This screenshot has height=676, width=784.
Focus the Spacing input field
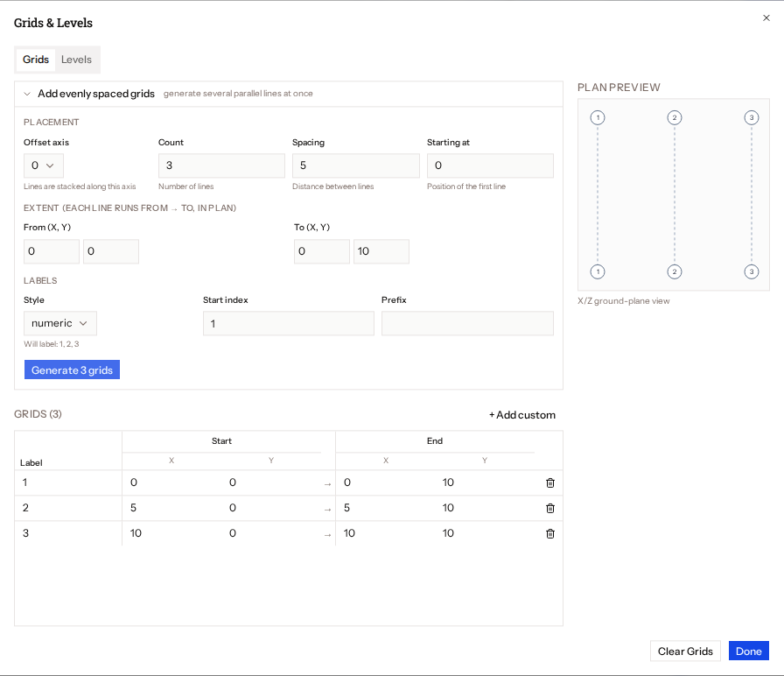(355, 165)
